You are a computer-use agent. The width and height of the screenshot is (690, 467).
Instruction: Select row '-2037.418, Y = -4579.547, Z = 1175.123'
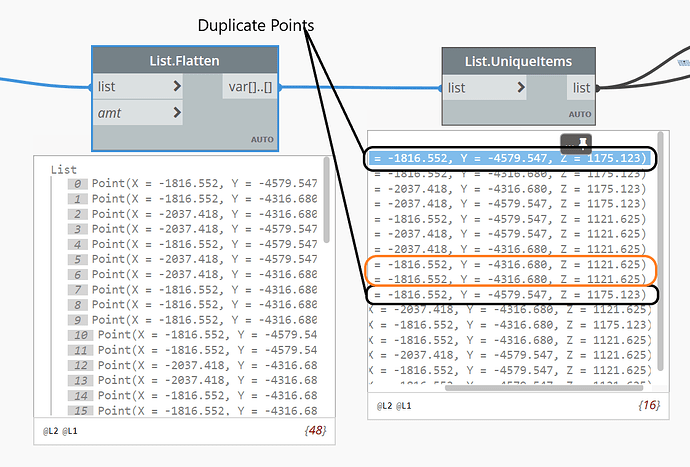point(510,204)
